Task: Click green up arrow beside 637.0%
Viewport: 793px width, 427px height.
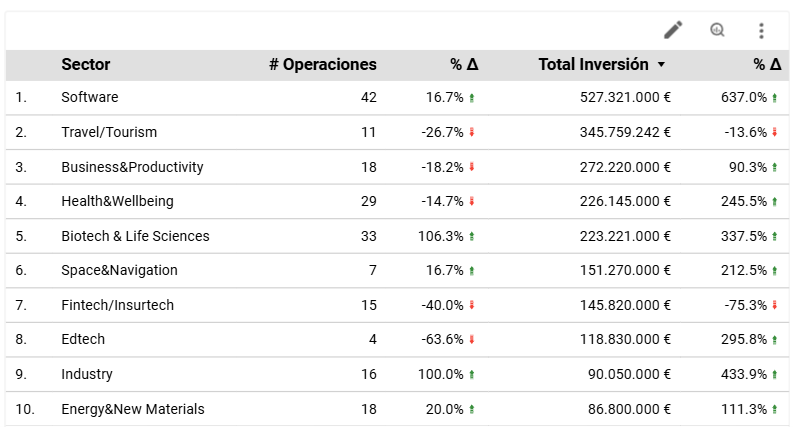Action: coord(775,98)
